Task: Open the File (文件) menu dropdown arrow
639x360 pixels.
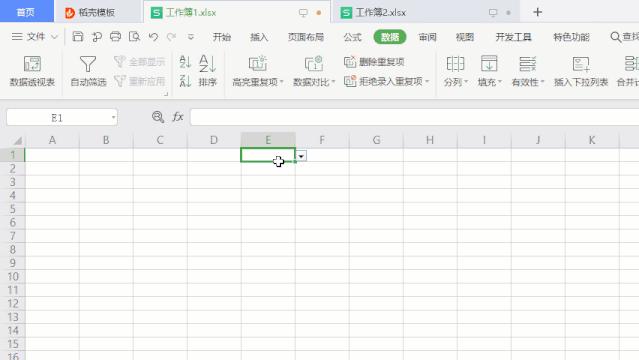Action: point(54,37)
